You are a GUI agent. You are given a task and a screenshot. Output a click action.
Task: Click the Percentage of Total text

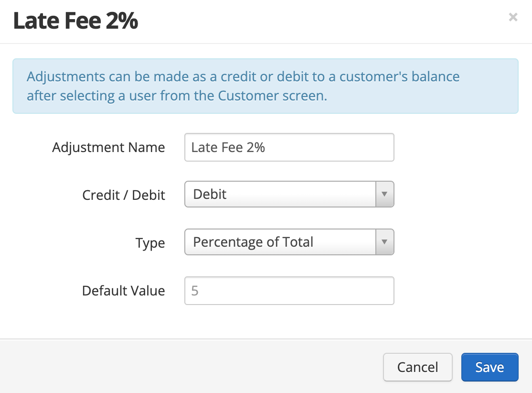pyautogui.click(x=253, y=242)
